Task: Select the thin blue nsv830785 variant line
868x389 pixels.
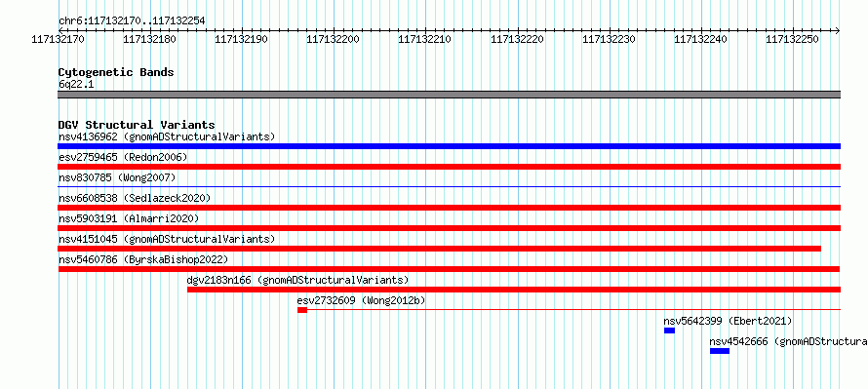Action: pyautogui.click(x=449, y=187)
